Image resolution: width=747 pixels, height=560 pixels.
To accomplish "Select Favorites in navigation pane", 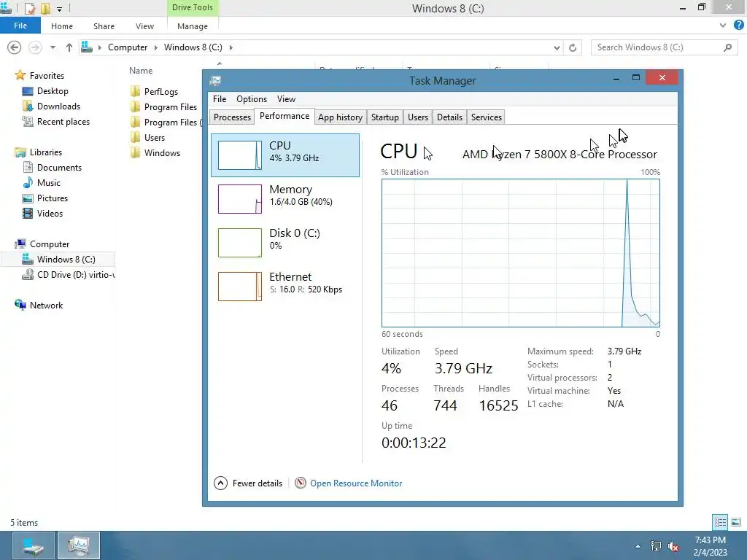I will [46, 76].
